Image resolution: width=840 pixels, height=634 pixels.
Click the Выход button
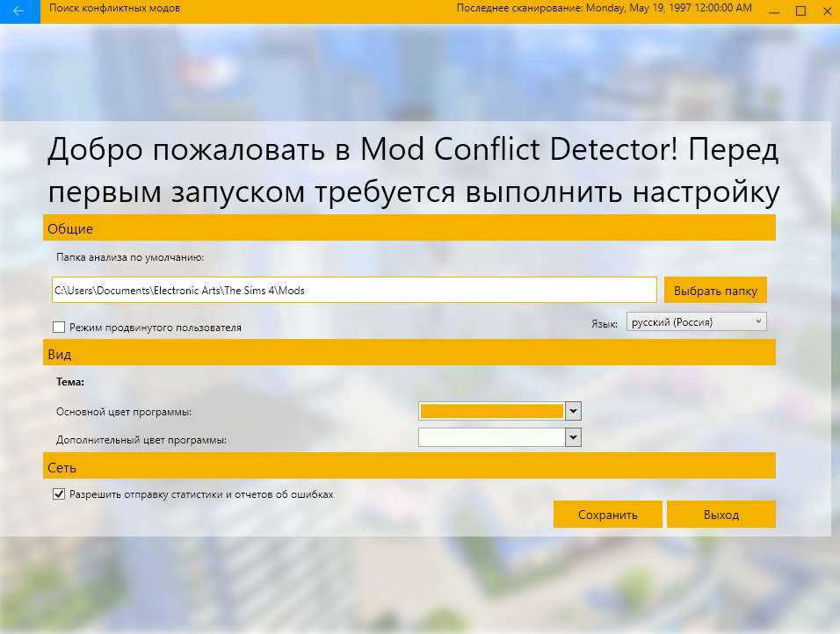coord(721,515)
